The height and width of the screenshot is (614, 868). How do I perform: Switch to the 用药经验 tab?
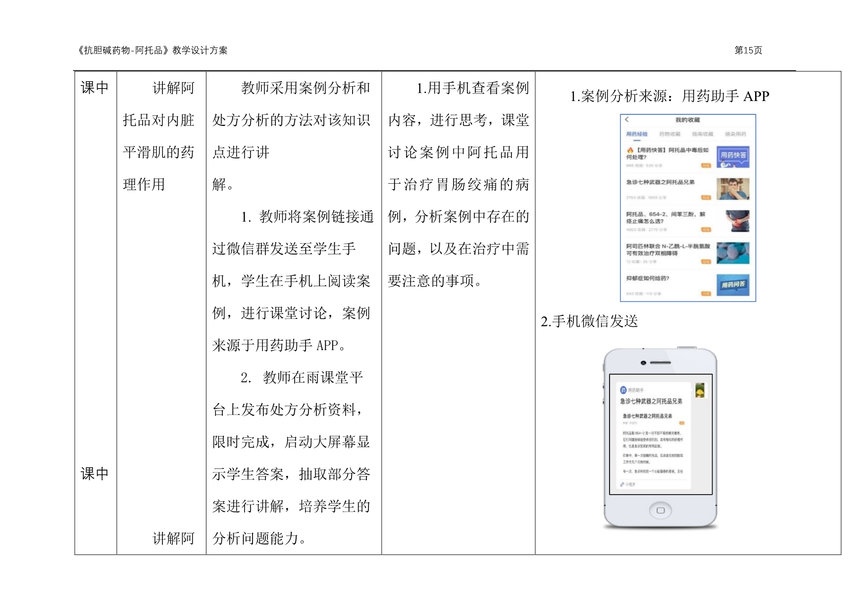click(x=637, y=134)
